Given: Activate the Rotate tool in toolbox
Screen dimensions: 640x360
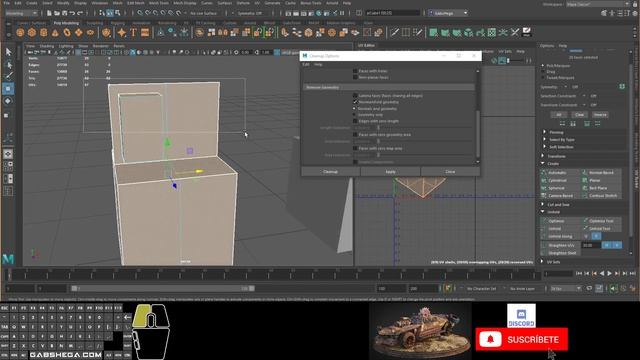Looking at the screenshot, I should click(8, 101).
